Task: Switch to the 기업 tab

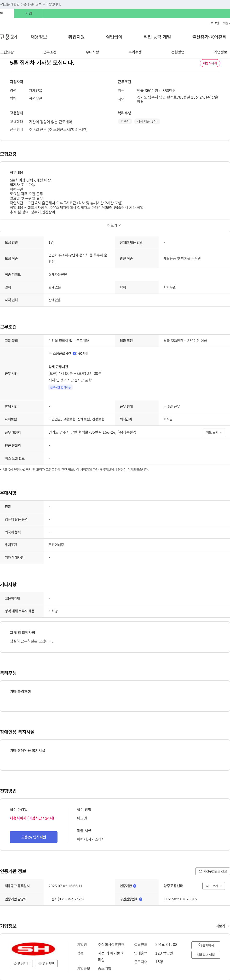Action: (x=29, y=13)
